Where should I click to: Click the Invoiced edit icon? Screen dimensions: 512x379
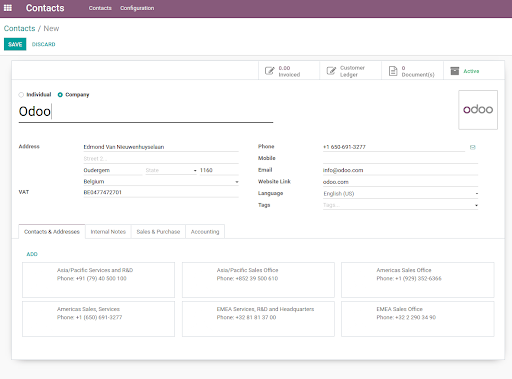point(269,71)
